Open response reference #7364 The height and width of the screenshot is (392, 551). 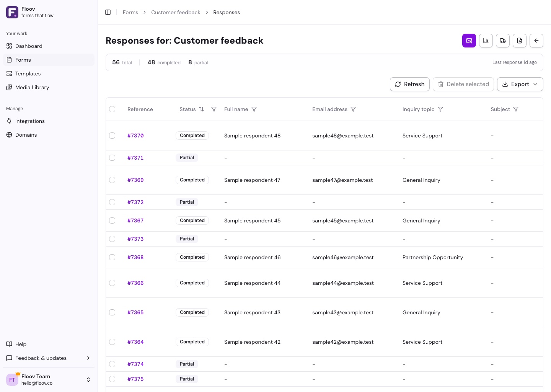click(x=135, y=342)
